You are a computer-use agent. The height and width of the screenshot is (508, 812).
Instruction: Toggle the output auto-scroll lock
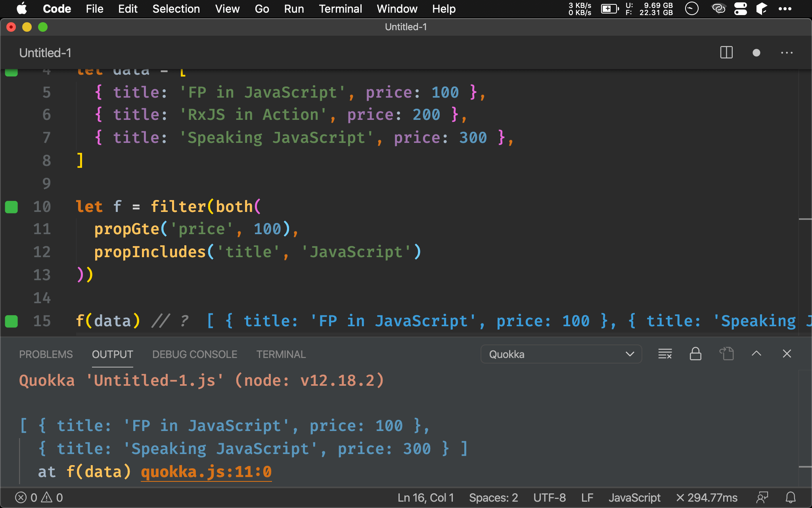(695, 354)
